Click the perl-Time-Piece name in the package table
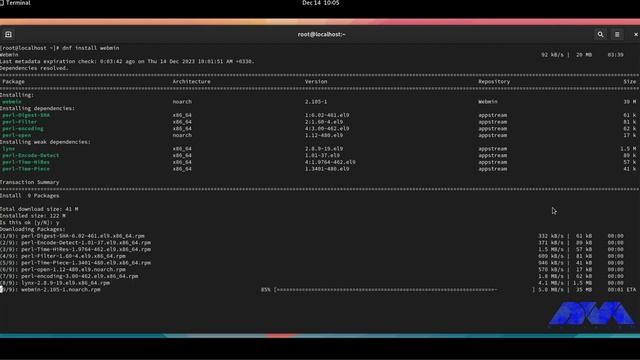 26,169
